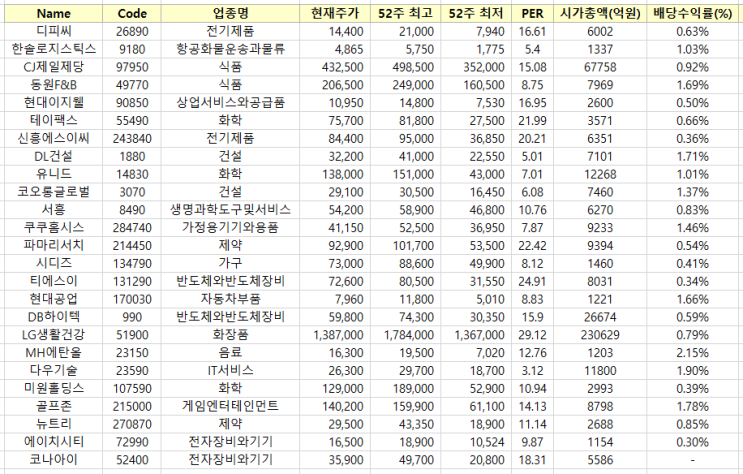Click dividend yield 2.15%
Image resolution: width=743 pixels, height=474 pixels.
692,353
